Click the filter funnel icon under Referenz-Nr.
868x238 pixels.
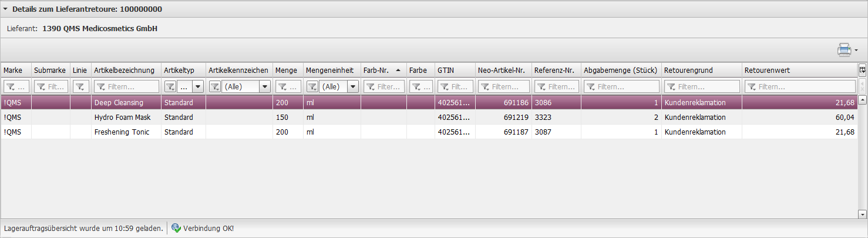coord(542,86)
